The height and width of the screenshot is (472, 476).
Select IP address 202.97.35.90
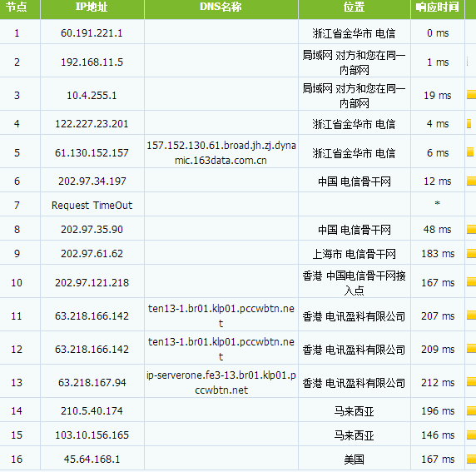[92, 229]
